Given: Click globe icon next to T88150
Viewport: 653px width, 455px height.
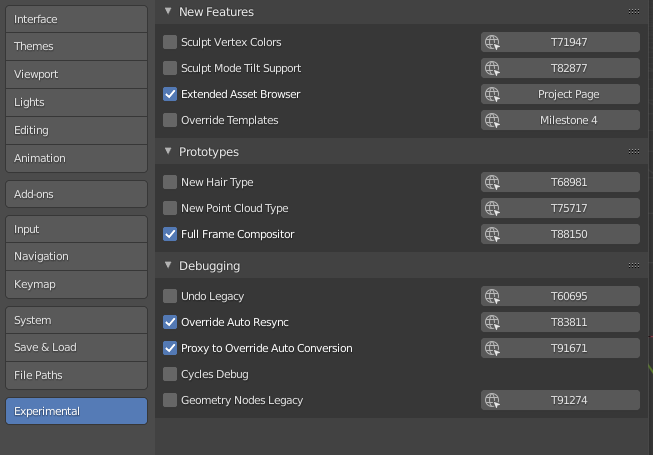Looking at the screenshot, I should (491, 234).
